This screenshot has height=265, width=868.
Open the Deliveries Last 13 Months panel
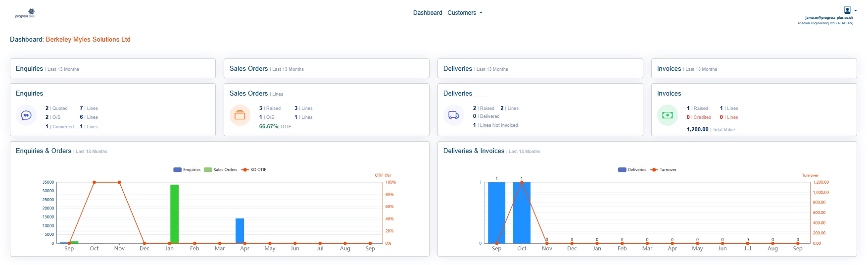[x=540, y=69]
